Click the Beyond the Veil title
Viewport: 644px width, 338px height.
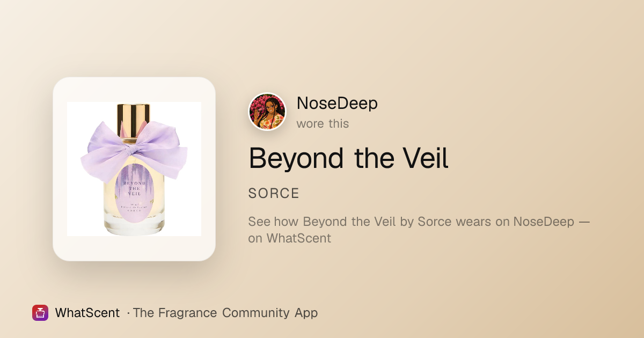[348, 158]
